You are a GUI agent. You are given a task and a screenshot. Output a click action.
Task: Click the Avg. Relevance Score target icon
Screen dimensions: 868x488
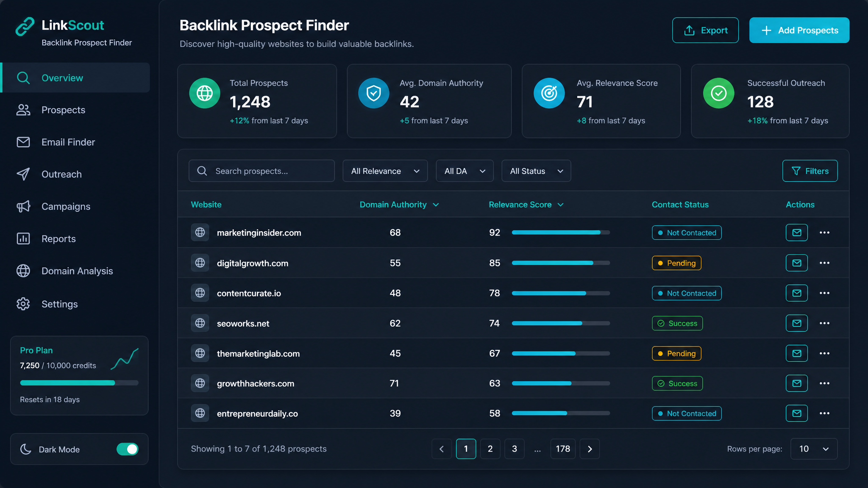pos(549,93)
